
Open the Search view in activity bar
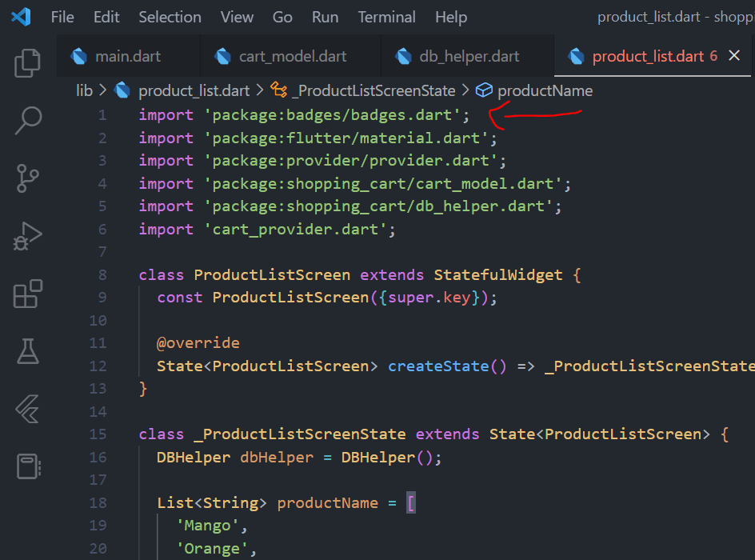[28, 120]
